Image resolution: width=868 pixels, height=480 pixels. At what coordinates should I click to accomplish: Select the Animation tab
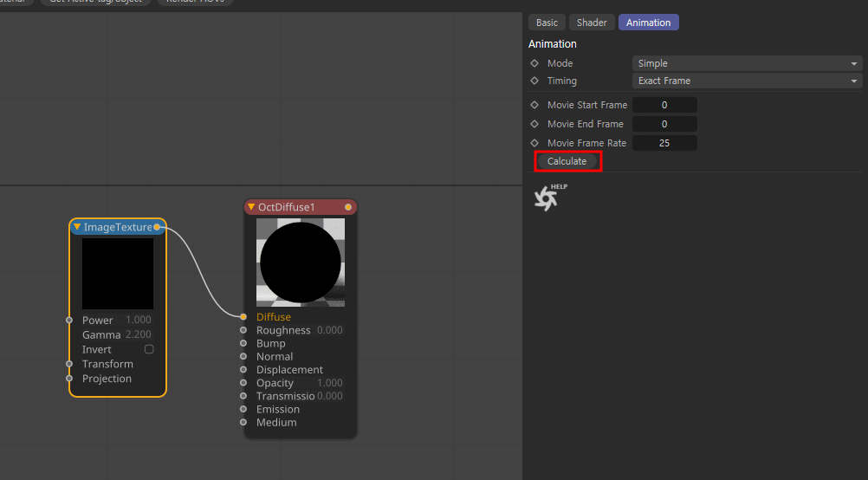(x=648, y=23)
